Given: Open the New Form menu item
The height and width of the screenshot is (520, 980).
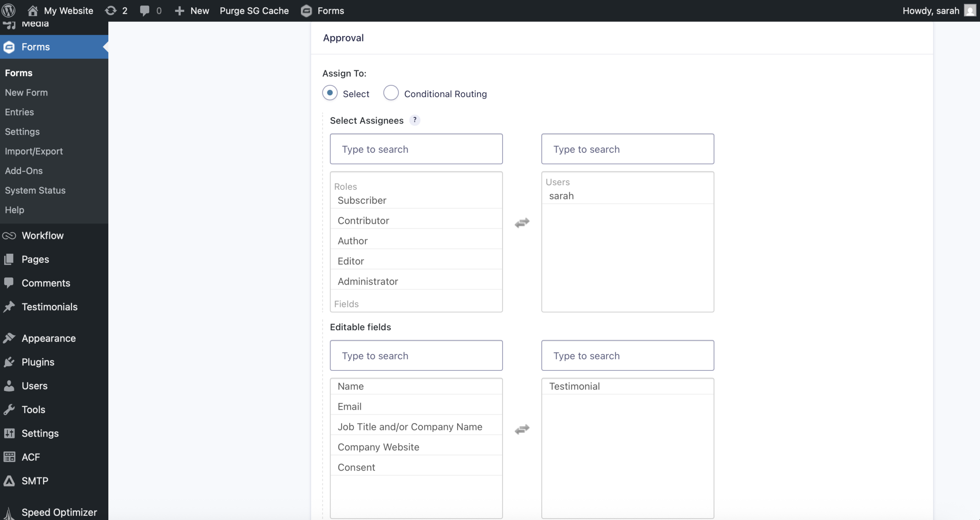Looking at the screenshot, I should tap(26, 92).
